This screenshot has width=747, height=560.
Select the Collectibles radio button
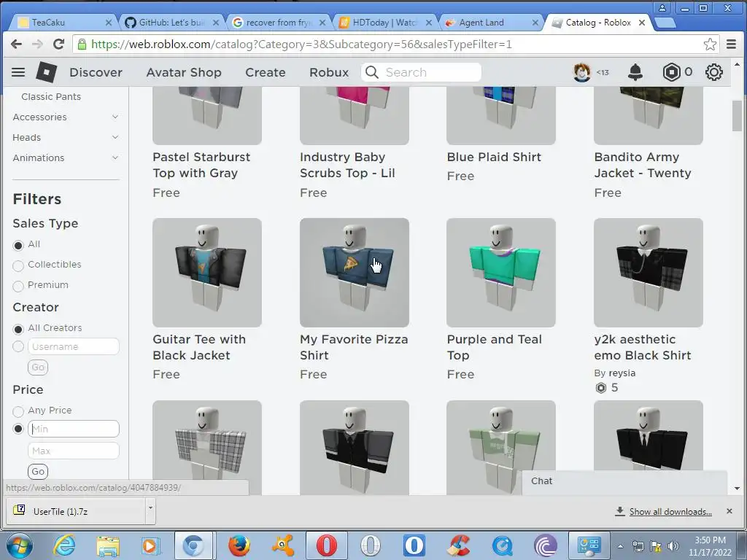[18, 265]
